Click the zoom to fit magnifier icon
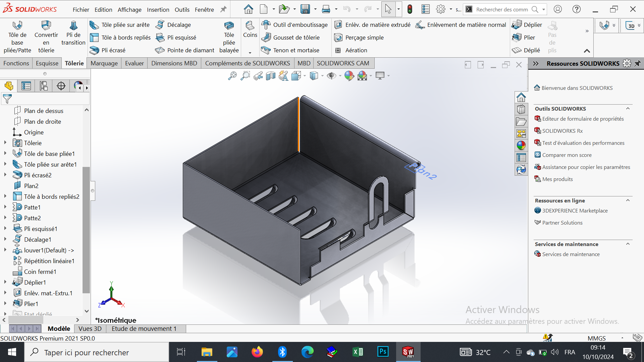The width and height of the screenshot is (644, 362). point(232,76)
